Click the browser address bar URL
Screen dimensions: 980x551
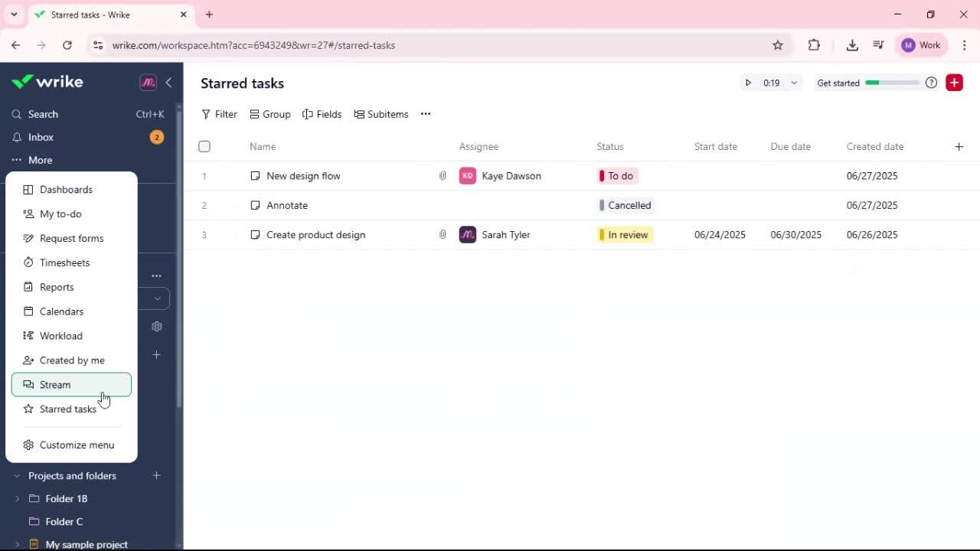tap(253, 45)
